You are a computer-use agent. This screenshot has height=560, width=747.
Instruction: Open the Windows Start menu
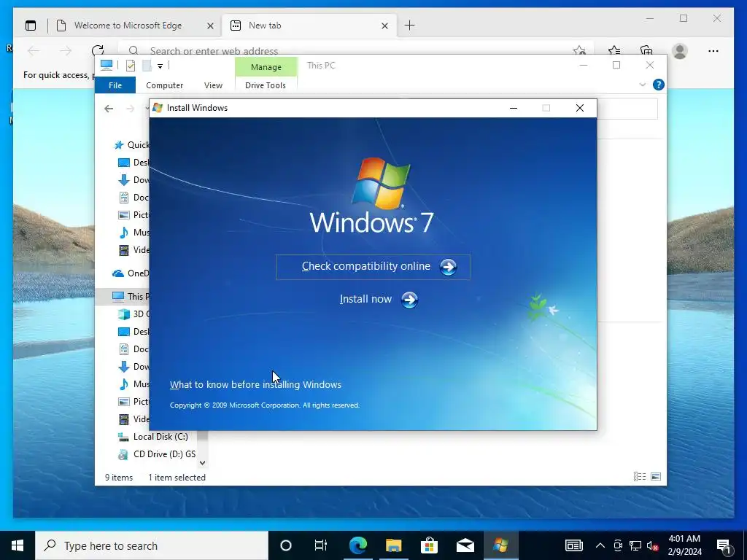tap(18, 545)
